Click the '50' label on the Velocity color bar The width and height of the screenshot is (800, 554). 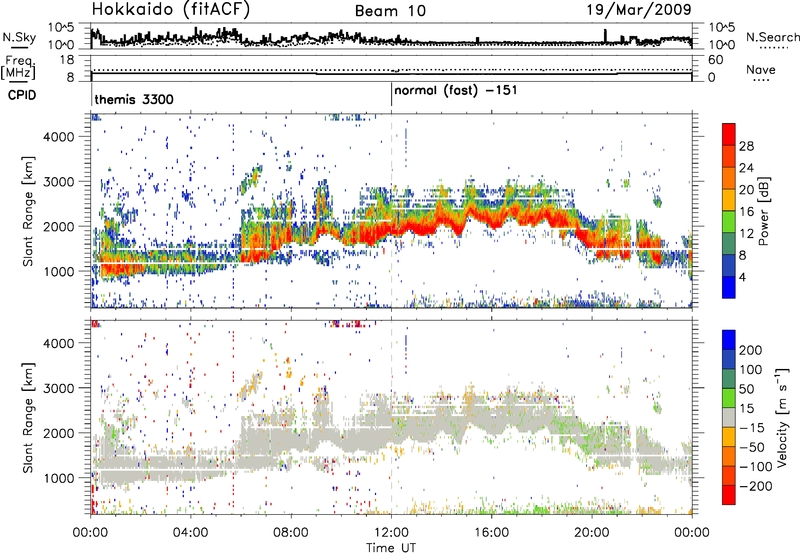(747, 389)
